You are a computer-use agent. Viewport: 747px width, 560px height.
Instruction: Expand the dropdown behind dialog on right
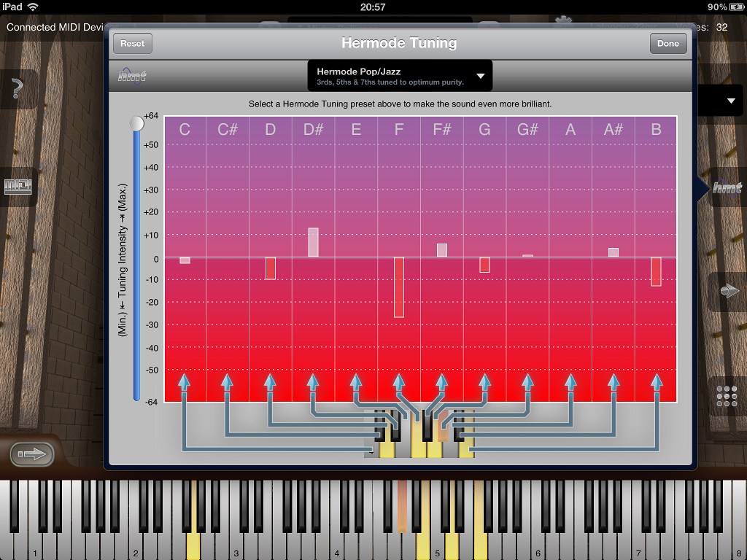click(730, 101)
